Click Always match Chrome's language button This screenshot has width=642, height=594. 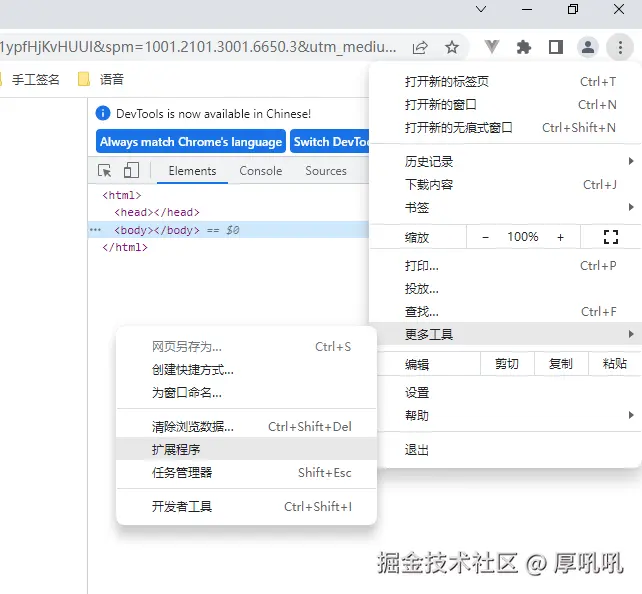[x=191, y=141]
